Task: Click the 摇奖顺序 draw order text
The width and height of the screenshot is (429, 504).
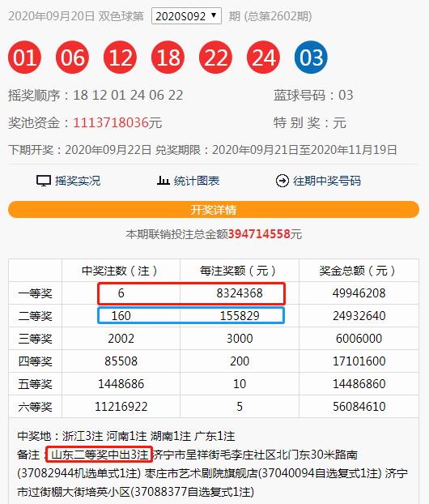Action: pos(96,95)
